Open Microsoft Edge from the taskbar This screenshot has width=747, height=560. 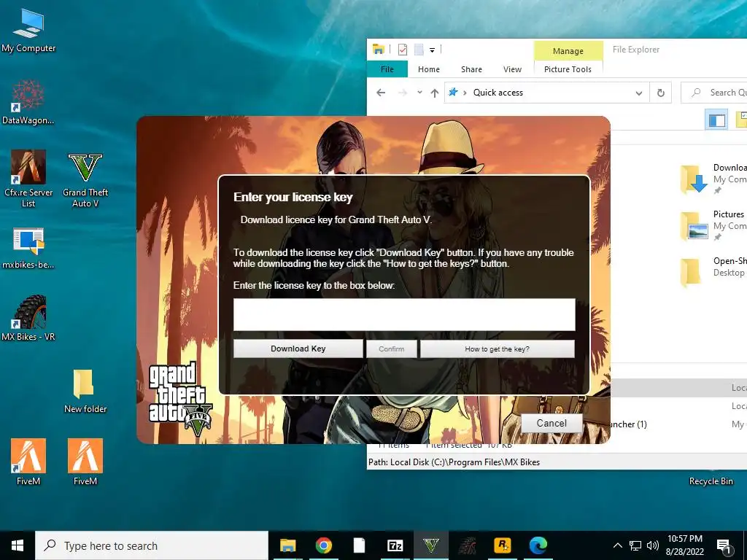pos(538,545)
